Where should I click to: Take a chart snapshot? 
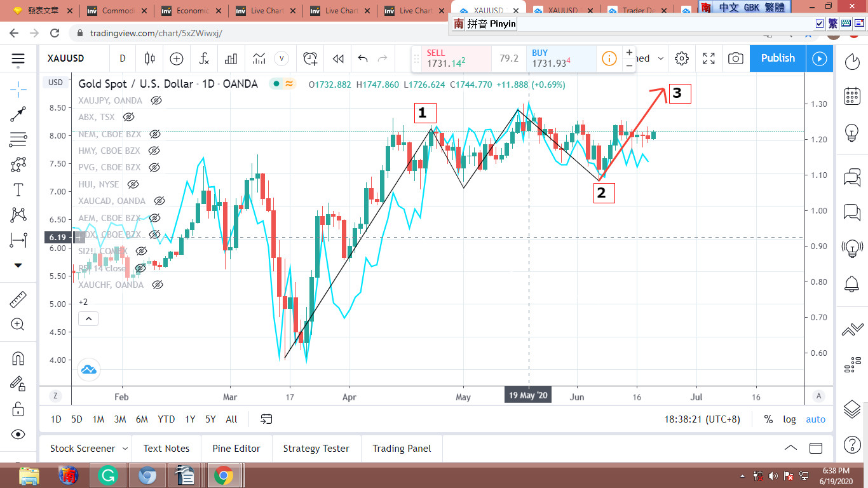click(736, 58)
